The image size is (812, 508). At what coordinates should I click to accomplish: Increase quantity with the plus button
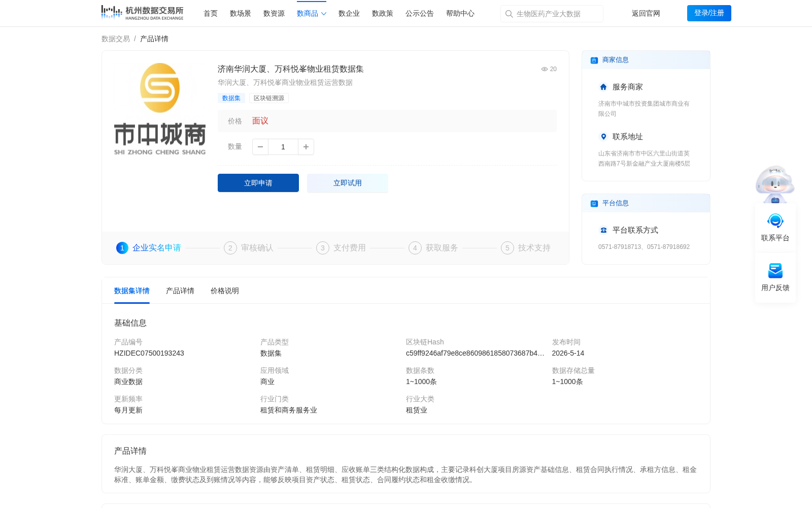(x=306, y=147)
